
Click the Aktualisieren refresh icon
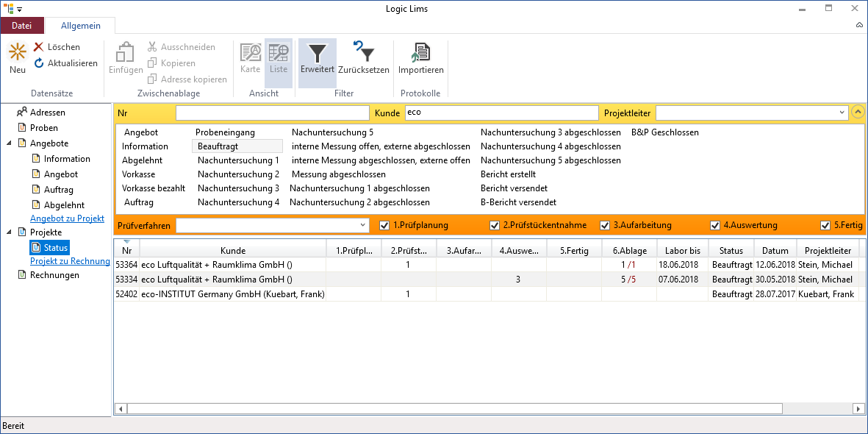[x=39, y=63]
